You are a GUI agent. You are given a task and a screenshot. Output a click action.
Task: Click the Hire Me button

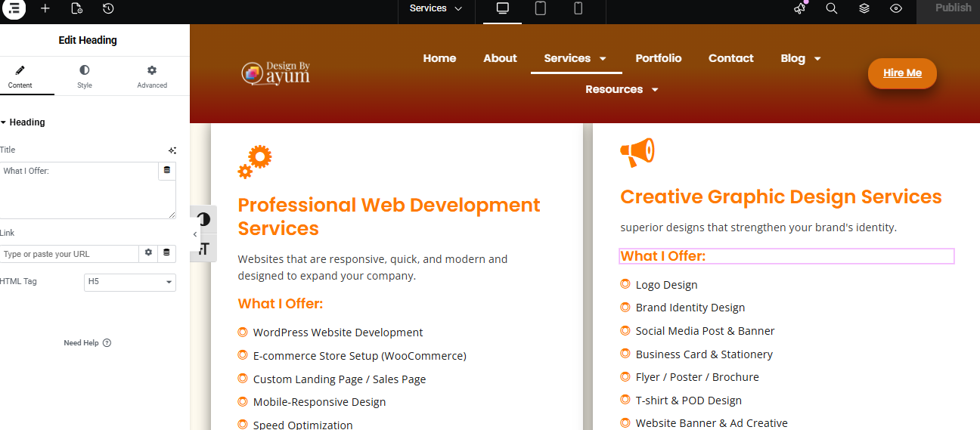902,73
